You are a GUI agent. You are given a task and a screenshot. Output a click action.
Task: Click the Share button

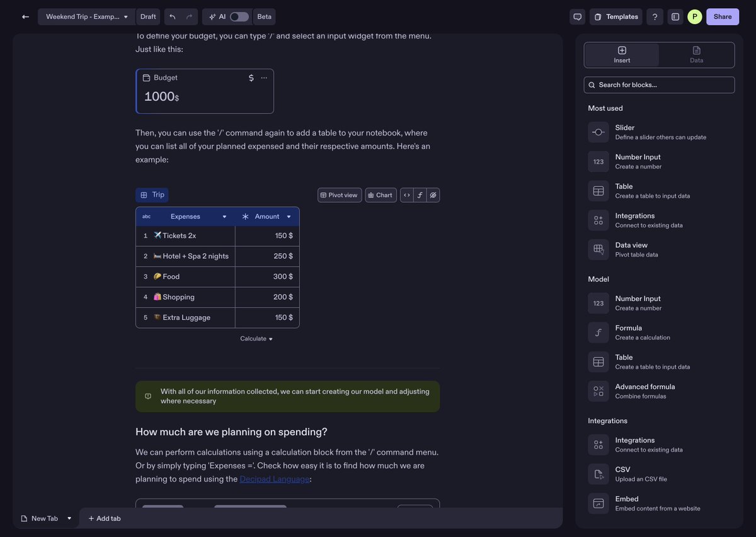point(723,17)
